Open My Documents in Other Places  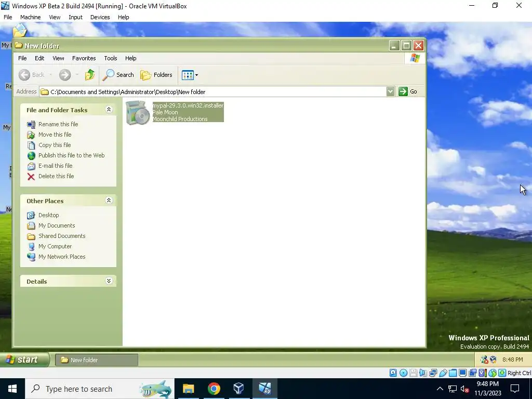click(57, 225)
